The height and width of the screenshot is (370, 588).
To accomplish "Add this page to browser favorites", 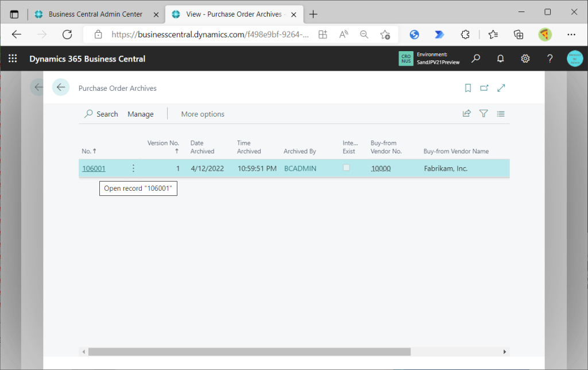I will (x=385, y=34).
